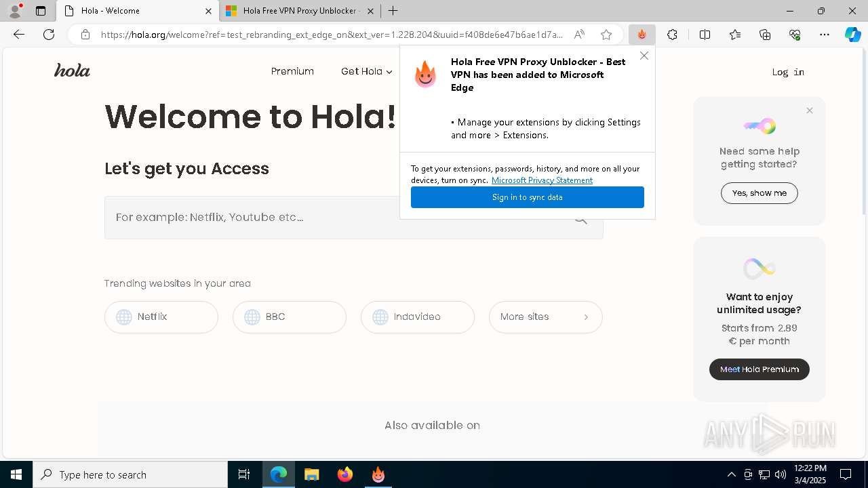Screen dimensions: 868x488
Task: Activate the Read aloud icon
Action: [579, 35]
